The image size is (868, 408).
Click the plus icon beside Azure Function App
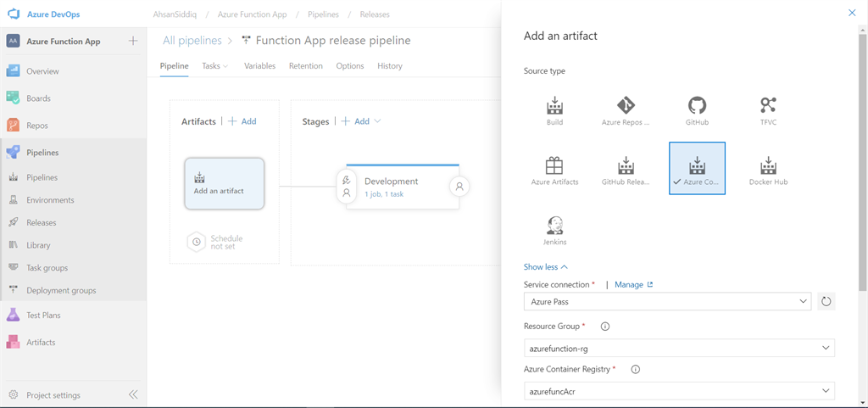pos(133,41)
